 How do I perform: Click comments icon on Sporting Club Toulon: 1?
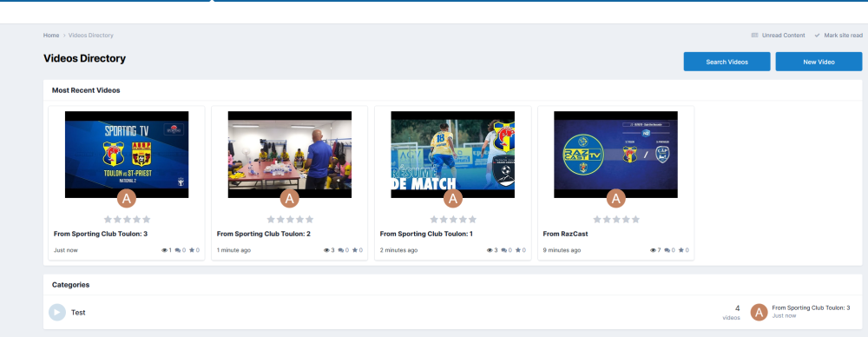click(x=503, y=250)
